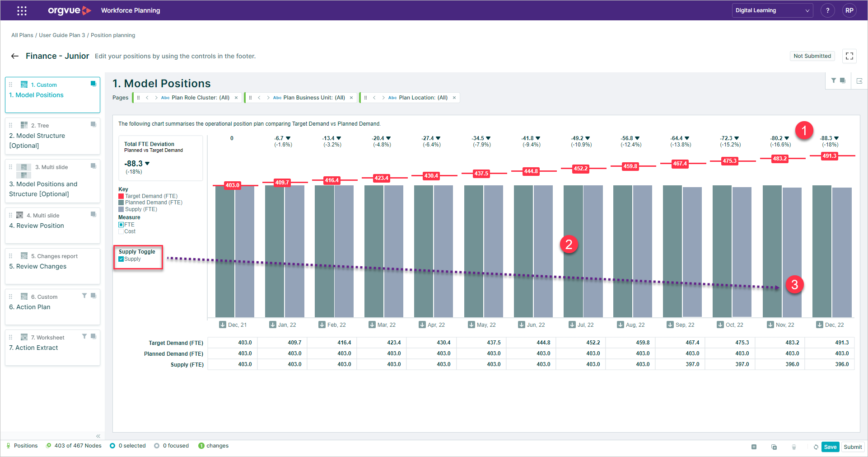Click the export icon at top right of panel
The width and height of the screenshot is (868, 457).
(x=859, y=80)
